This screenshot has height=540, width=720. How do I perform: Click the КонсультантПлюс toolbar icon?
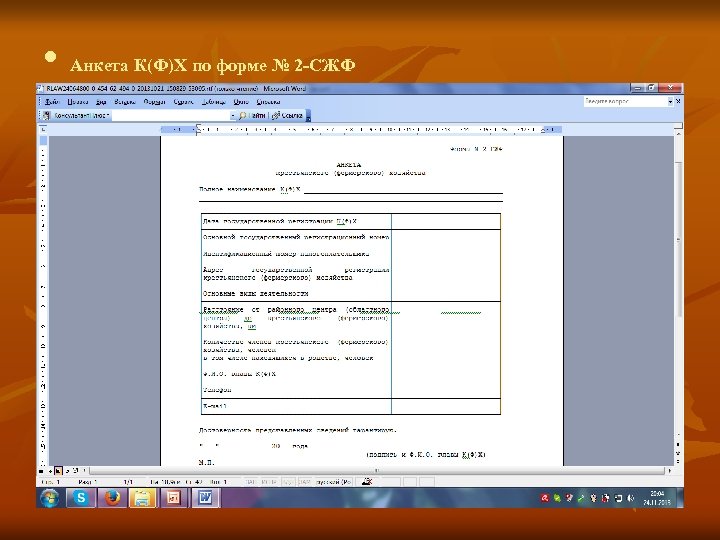pos(47,116)
